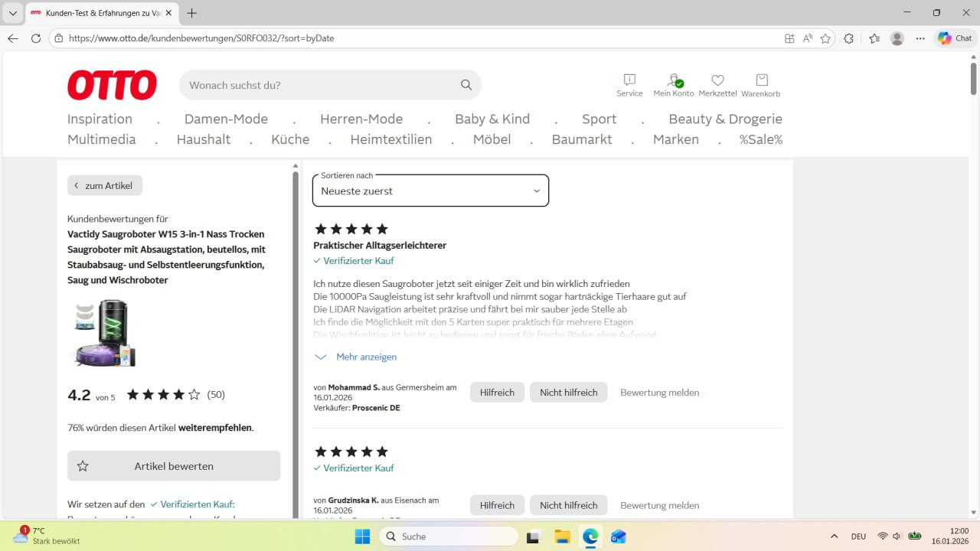Open Outlook from taskbar
Image resolution: width=980 pixels, height=551 pixels.
pyautogui.click(x=618, y=536)
